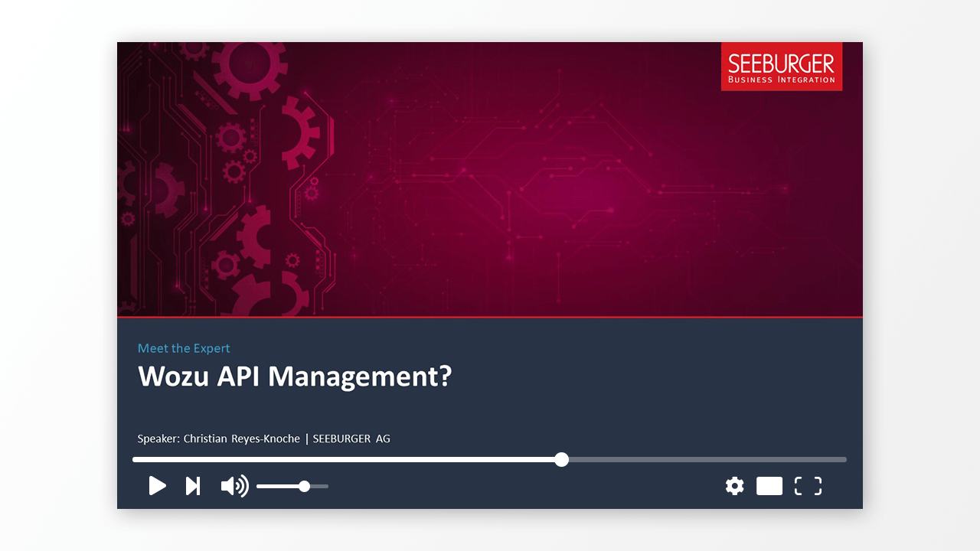The width and height of the screenshot is (980, 551).
Task: Click the video banner image
Action: tap(490, 179)
